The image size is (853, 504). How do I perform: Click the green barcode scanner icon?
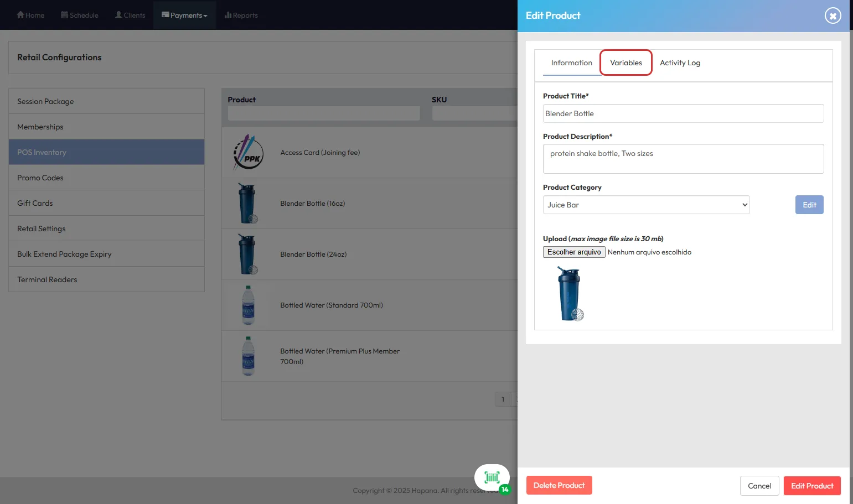tap(492, 477)
